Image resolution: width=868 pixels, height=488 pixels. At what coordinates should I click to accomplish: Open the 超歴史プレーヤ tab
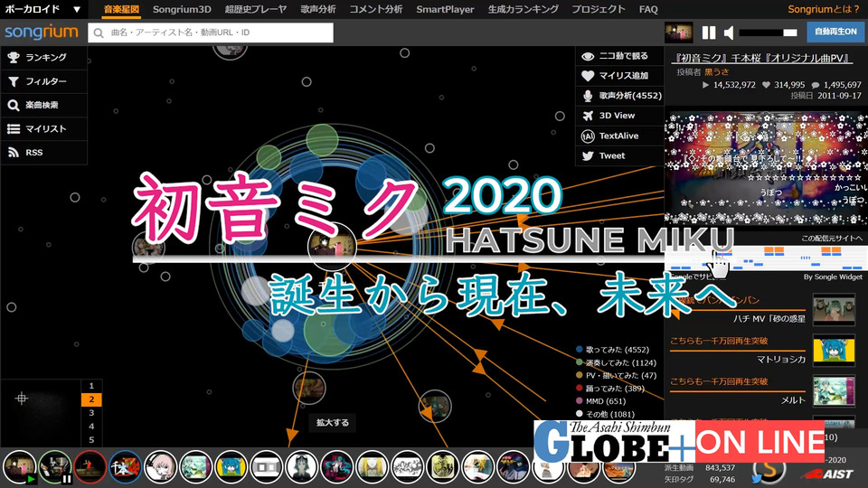click(256, 9)
